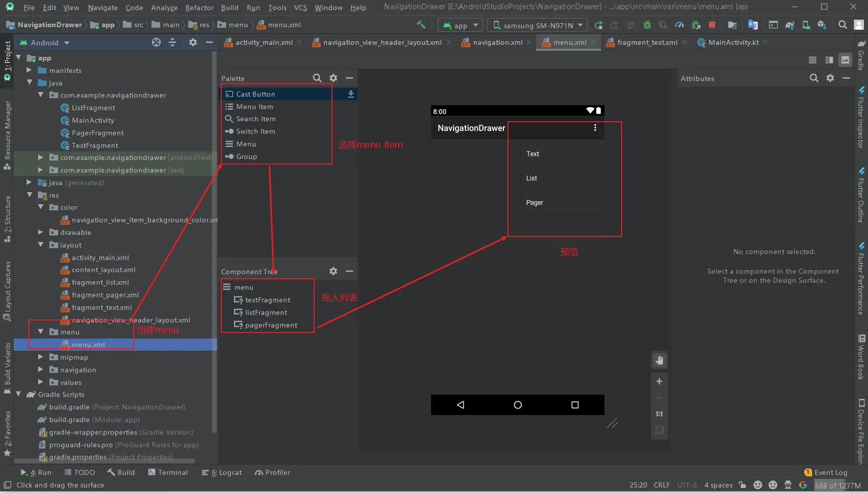Switch to the MainActivity.kt tab
The image size is (868, 493).
733,42
